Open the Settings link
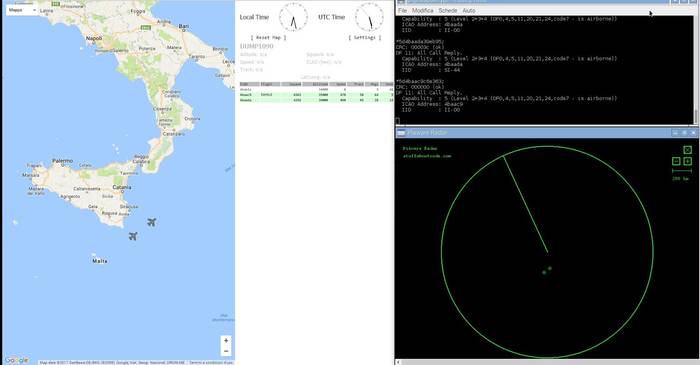Screen dimensions: 700x365 pyautogui.click(x=365, y=37)
